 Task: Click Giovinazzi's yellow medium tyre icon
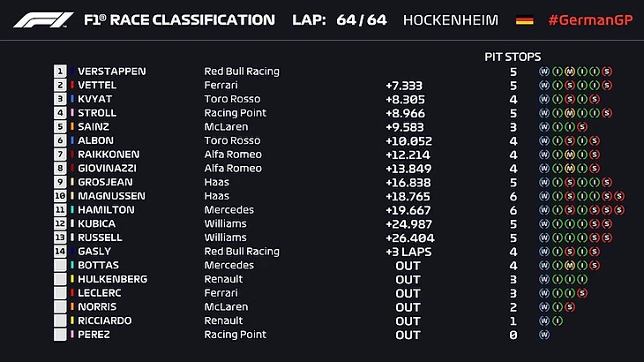pyautogui.click(x=569, y=169)
